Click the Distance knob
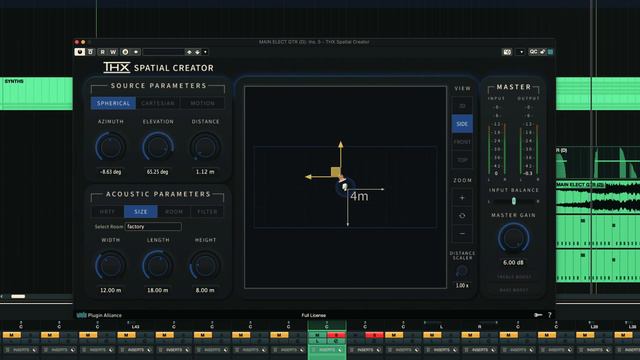The height and width of the screenshot is (360, 640). point(205,147)
